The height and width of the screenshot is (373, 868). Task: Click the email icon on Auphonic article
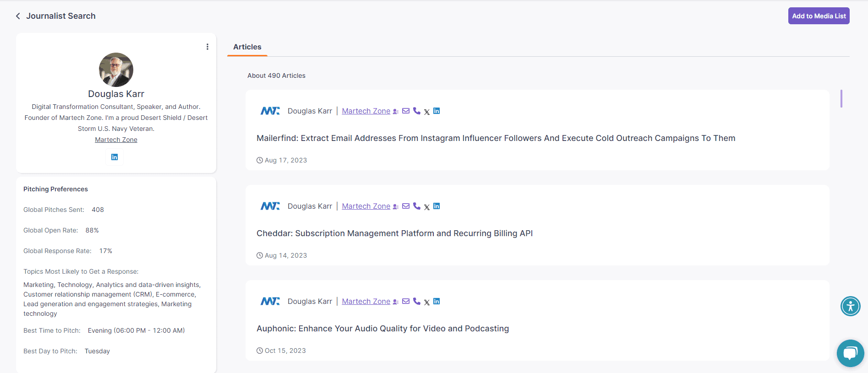pyautogui.click(x=406, y=301)
